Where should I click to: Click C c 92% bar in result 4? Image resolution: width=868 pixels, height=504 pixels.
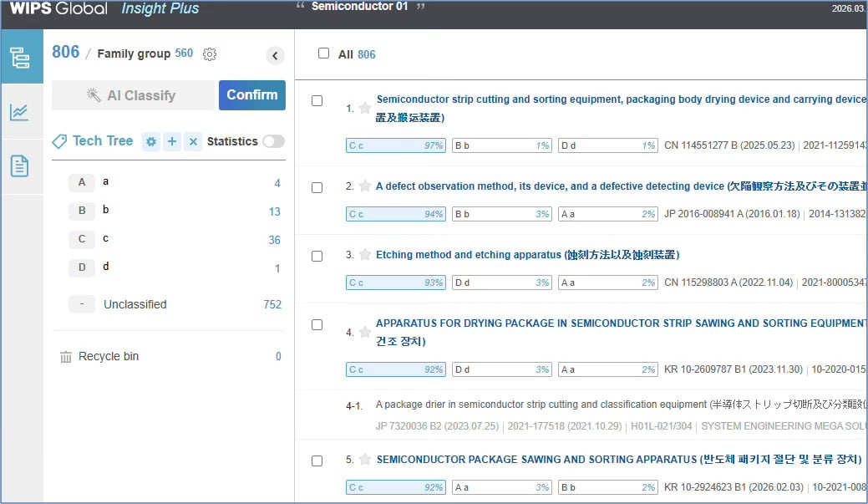tap(396, 369)
